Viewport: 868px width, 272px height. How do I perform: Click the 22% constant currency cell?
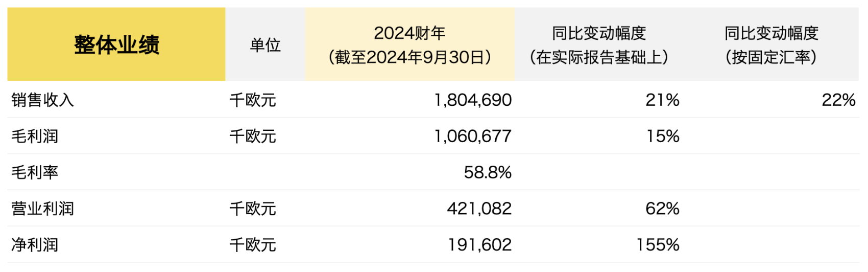coord(838,100)
